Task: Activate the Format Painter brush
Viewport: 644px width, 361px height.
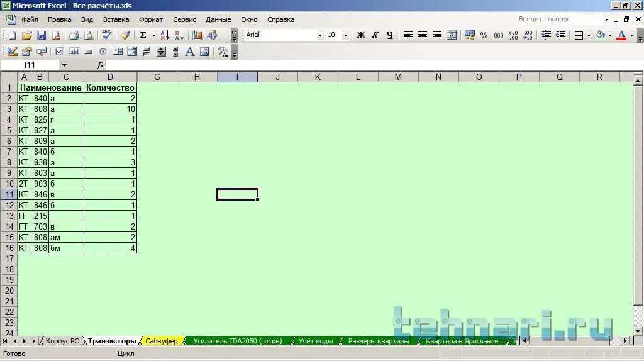Action: click(x=125, y=35)
